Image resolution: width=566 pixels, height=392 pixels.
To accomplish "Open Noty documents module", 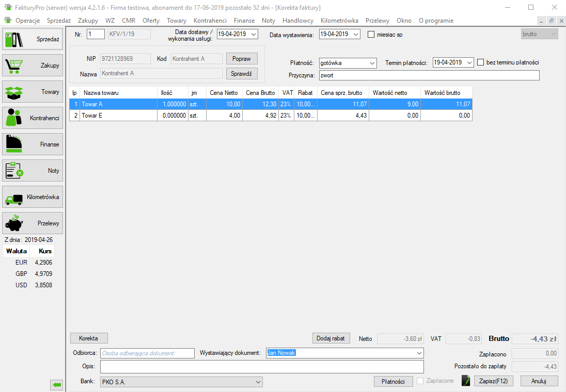I will (33, 171).
